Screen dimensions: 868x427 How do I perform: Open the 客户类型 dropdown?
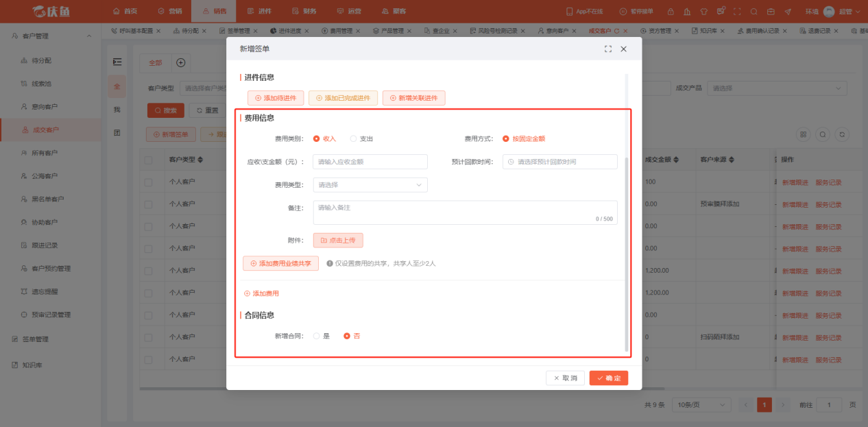pos(203,88)
